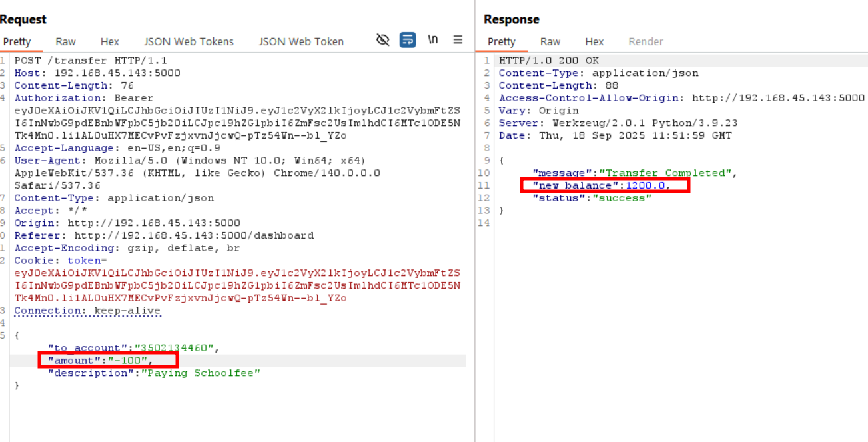
Task: Select the Request Pretty tab
Action: click(x=17, y=41)
